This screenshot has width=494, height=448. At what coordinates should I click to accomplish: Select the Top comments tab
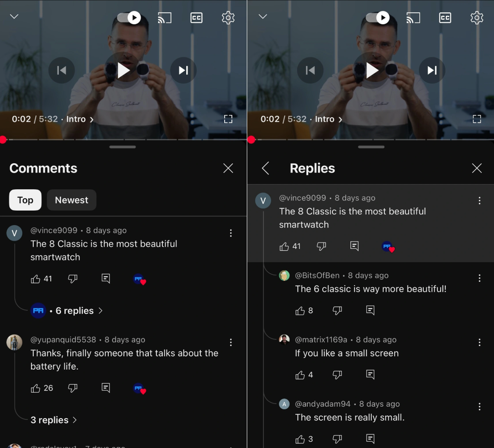pos(25,200)
